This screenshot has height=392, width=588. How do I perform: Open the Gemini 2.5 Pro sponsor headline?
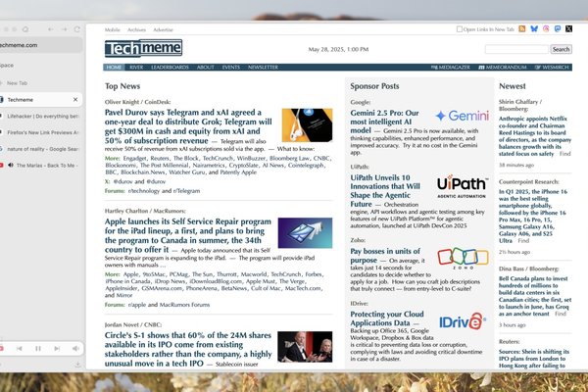384,122
